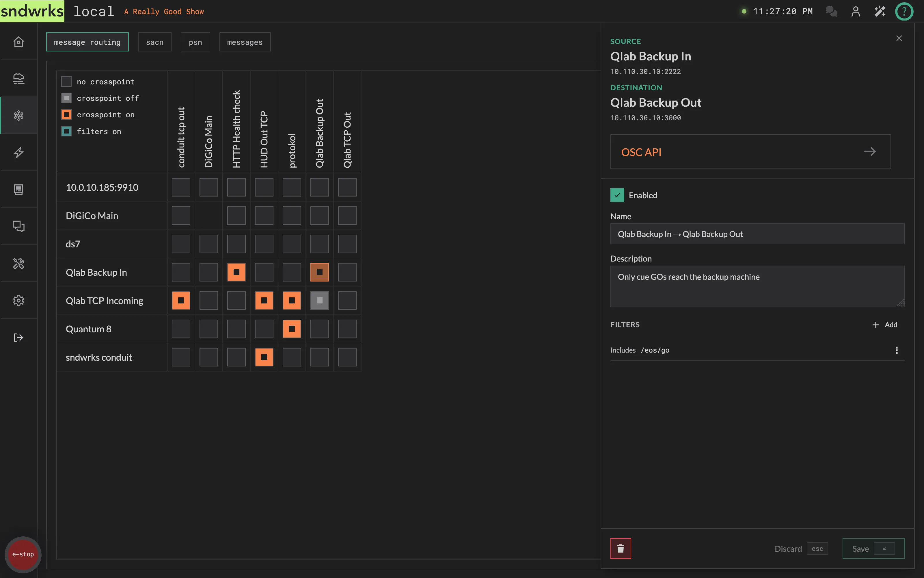
Task: Select the ds7 row label
Action: (x=73, y=244)
